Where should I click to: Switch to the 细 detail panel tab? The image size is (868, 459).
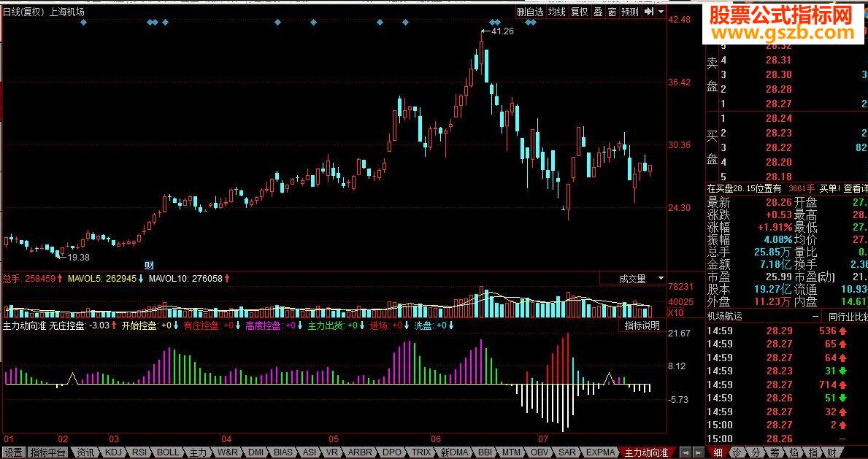pyautogui.click(x=718, y=452)
